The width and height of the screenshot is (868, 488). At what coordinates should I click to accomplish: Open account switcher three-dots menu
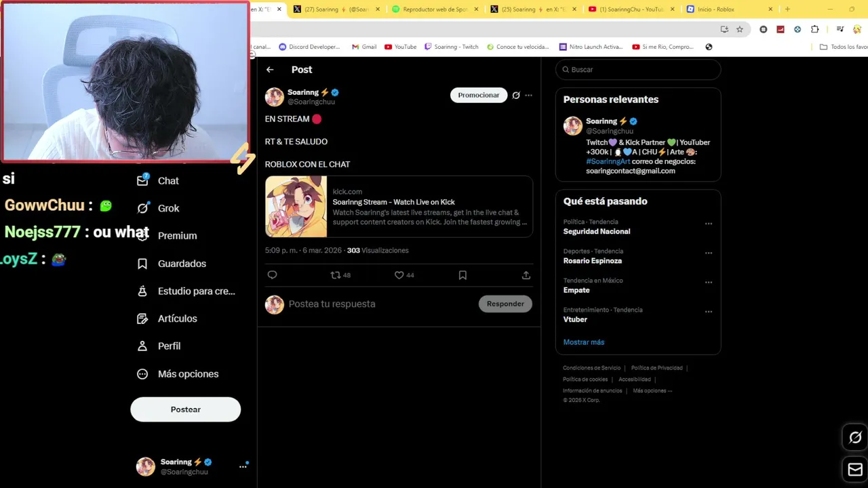coord(243,466)
